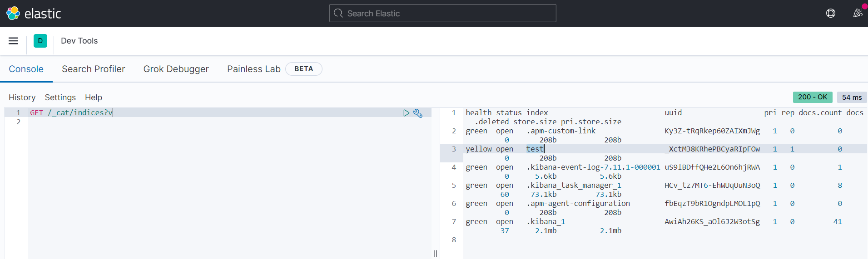The height and width of the screenshot is (259, 868).
Task: Open the hamburger navigation menu
Action: [13, 41]
